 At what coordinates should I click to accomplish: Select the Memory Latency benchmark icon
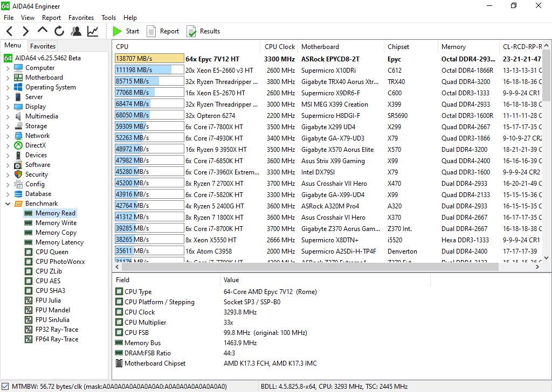[x=28, y=242]
